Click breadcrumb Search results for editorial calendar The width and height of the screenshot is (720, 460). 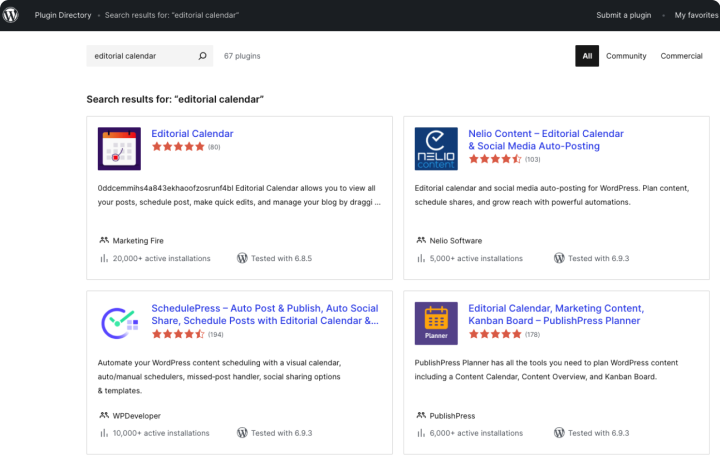(x=172, y=15)
